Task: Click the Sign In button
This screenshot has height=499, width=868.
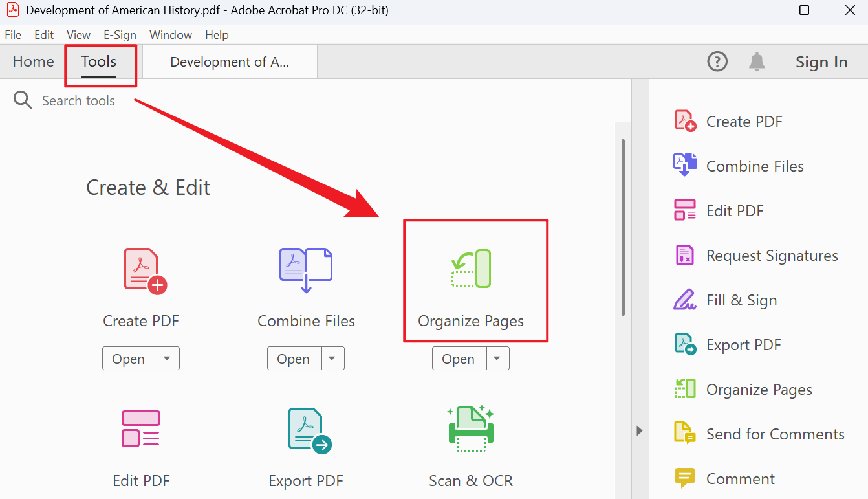Action: pyautogui.click(x=821, y=62)
